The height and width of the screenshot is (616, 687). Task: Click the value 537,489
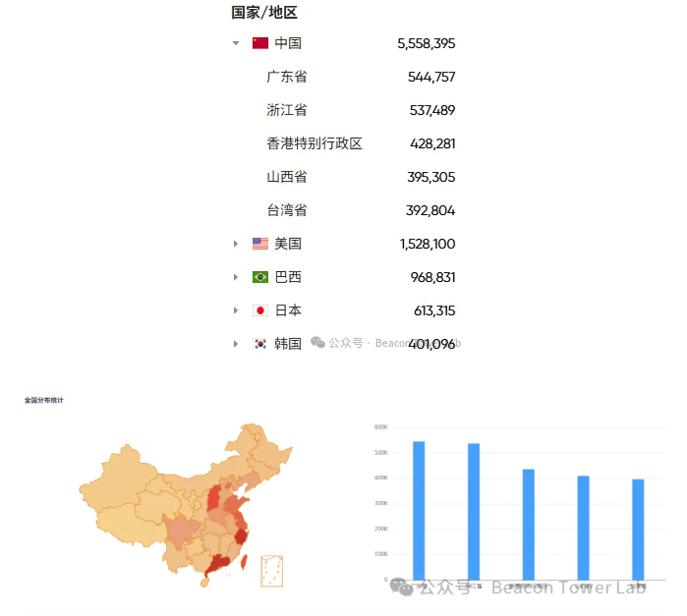click(432, 110)
